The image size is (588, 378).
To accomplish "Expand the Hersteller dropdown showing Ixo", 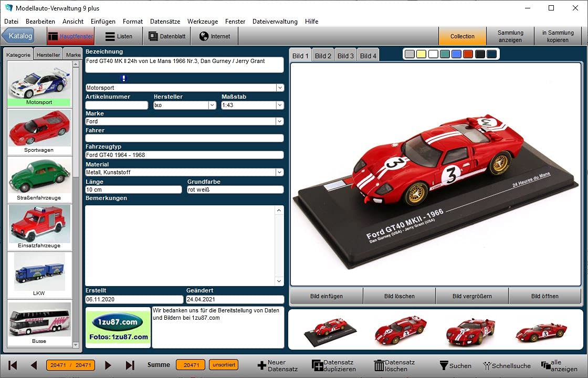I will tap(212, 106).
